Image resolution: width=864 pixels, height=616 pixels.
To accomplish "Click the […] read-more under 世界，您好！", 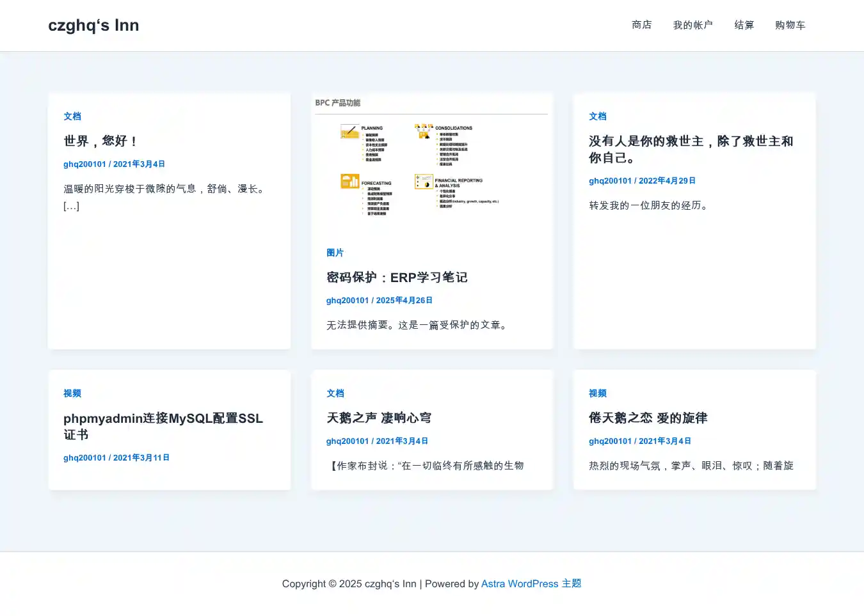I will (71, 206).
